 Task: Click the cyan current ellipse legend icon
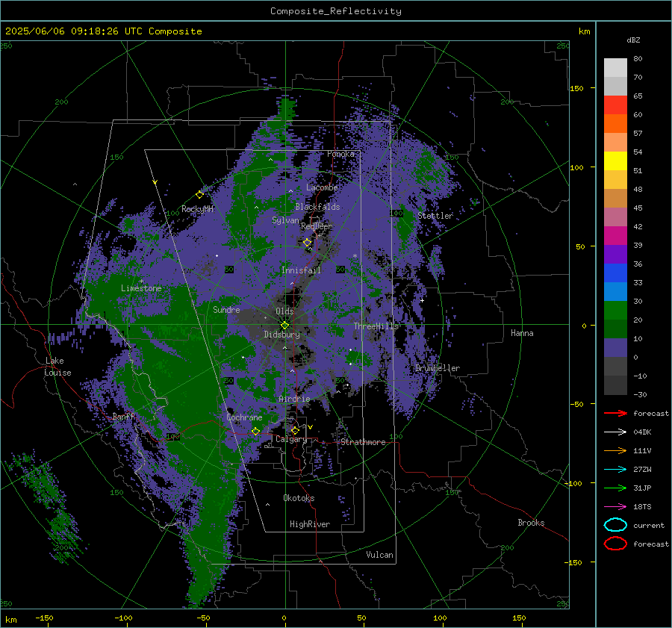(x=615, y=525)
